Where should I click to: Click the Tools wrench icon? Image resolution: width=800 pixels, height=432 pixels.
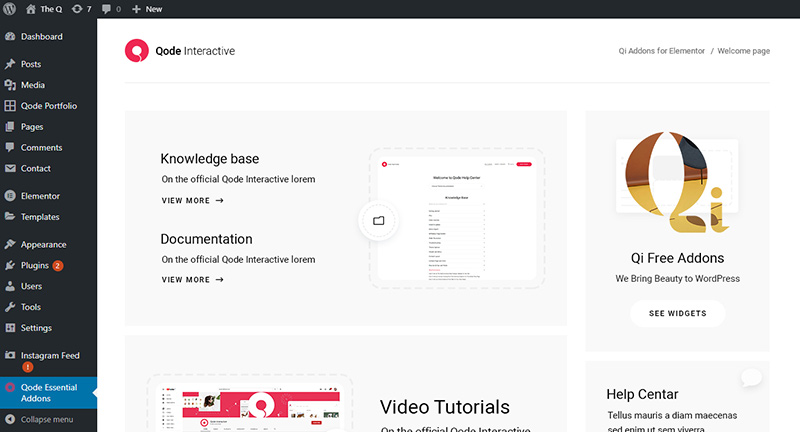pos(10,307)
